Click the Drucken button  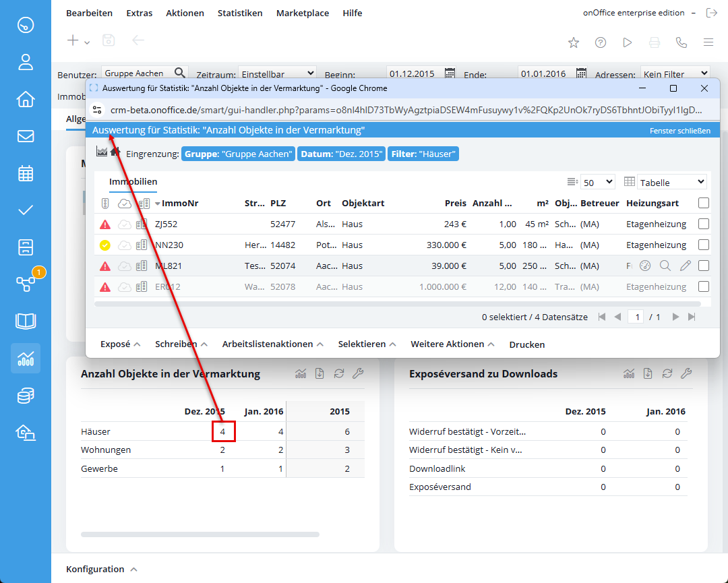tap(526, 344)
